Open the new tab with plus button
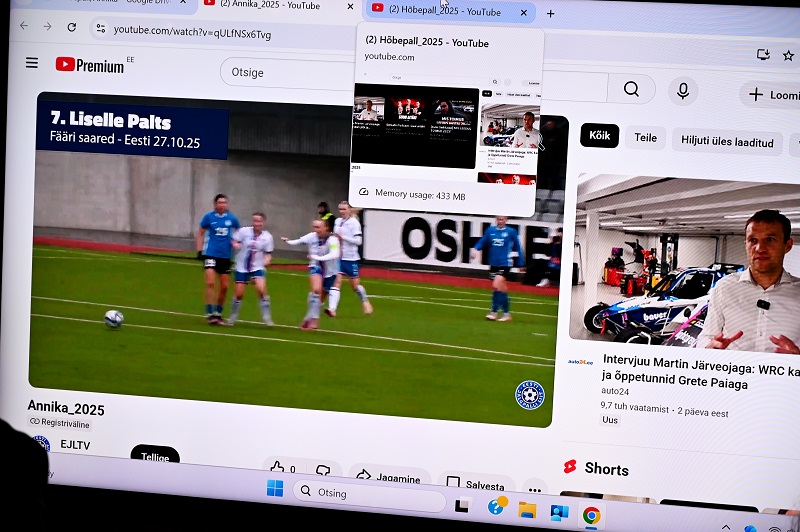 coord(550,13)
